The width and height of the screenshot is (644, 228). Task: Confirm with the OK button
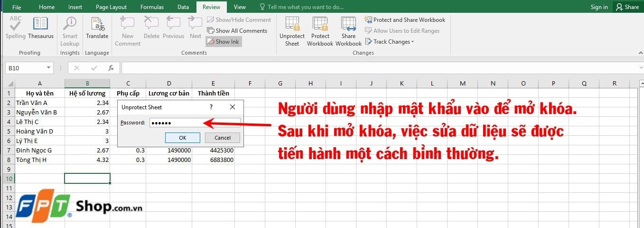coord(183,138)
